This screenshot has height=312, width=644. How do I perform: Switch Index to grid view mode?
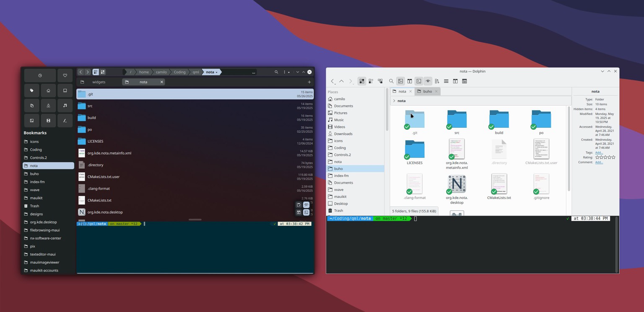pos(103,72)
